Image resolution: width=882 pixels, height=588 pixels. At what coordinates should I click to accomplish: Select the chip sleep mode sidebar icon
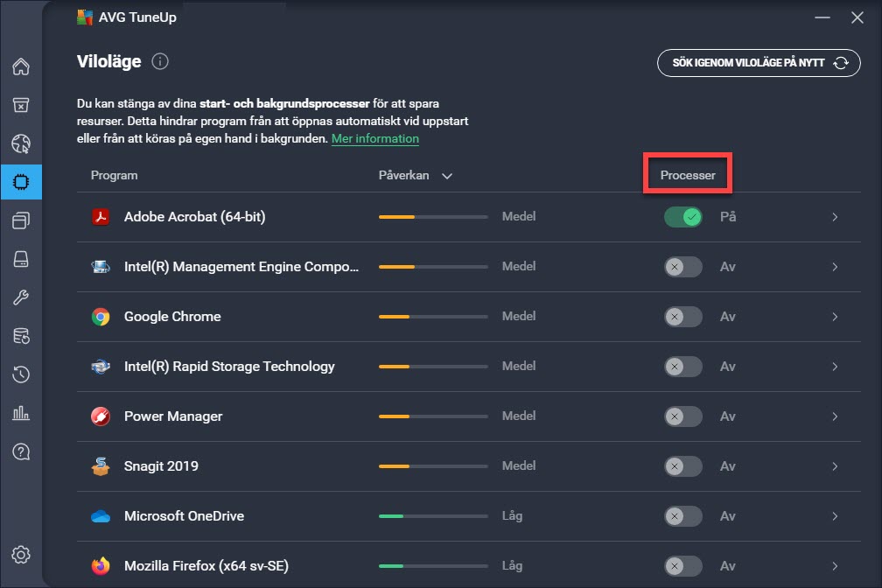pos(21,182)
